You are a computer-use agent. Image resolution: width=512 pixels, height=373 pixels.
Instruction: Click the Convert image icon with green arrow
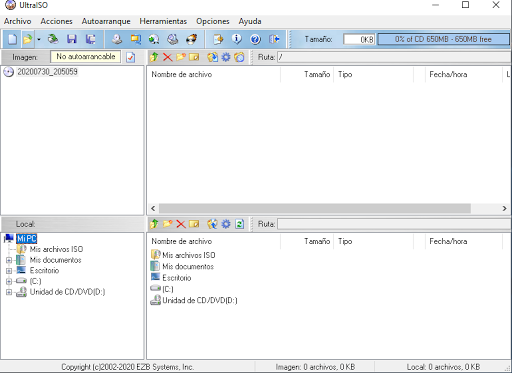coord(154,39)
